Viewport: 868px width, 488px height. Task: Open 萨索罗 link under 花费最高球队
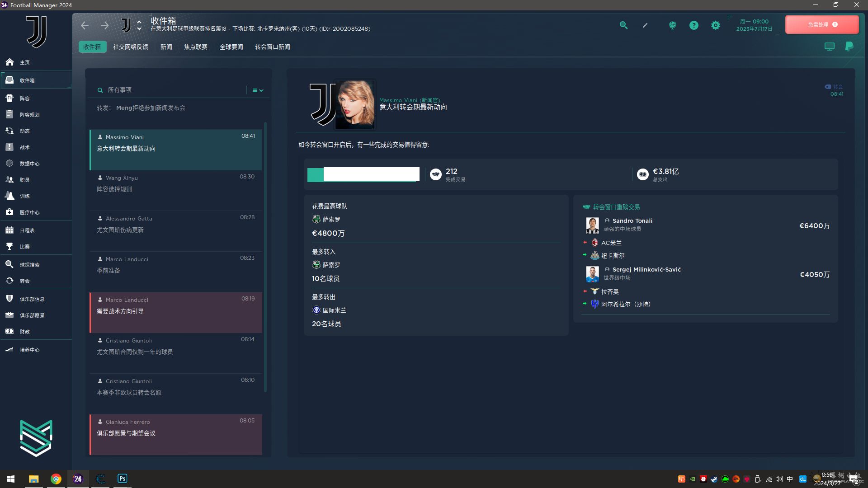[x=331, y=220]
